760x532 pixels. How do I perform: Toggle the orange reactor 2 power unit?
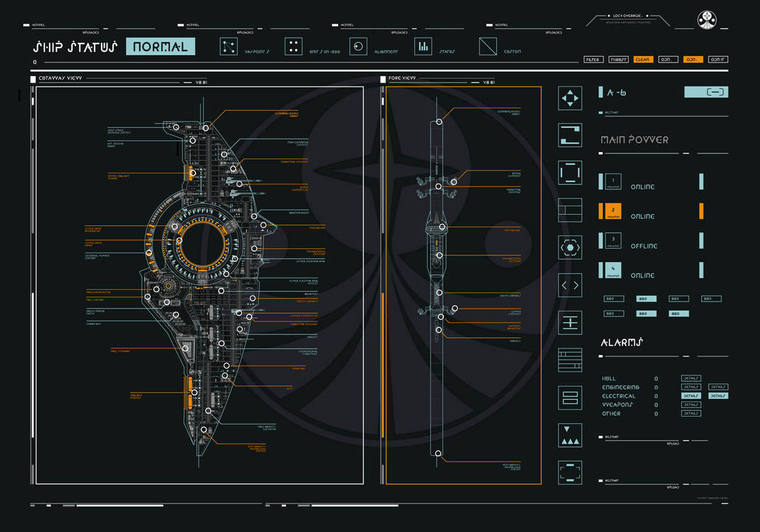coord(613,211)
